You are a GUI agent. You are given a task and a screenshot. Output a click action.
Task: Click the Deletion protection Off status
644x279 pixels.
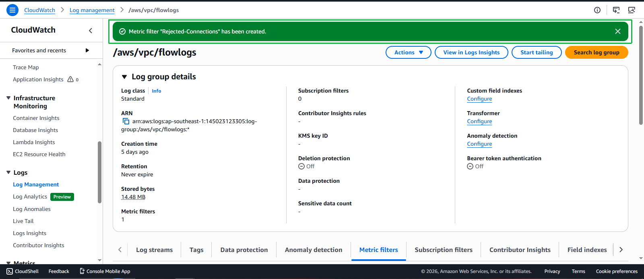click(x=306, y=166)
